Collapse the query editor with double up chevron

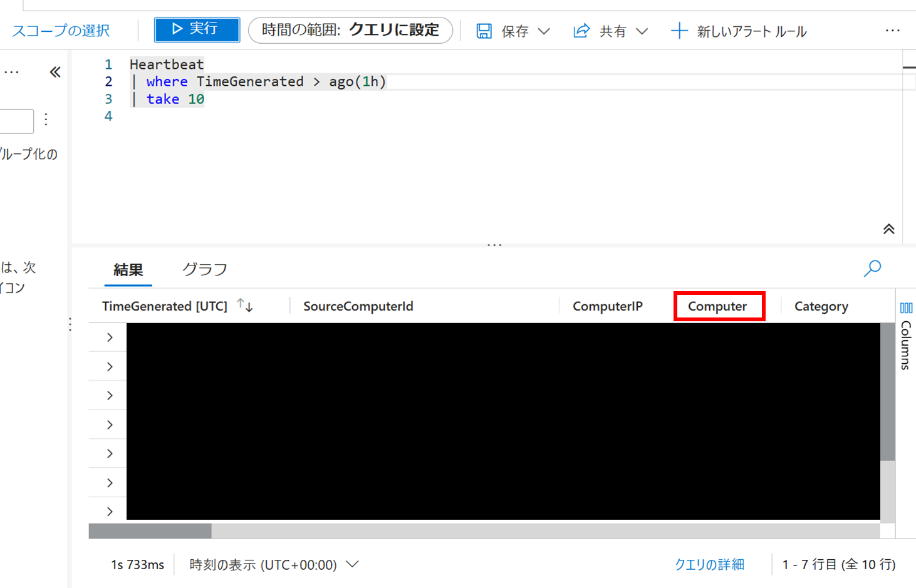point(888,229)
